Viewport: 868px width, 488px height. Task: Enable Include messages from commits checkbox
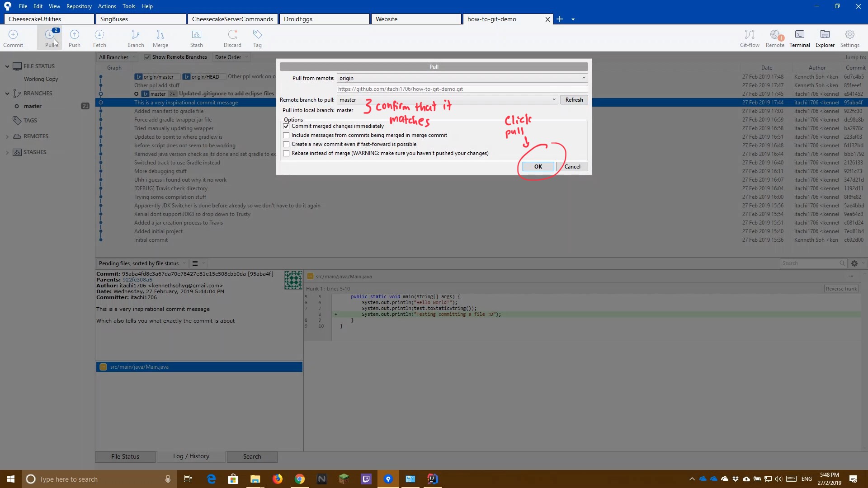(287, 135)
